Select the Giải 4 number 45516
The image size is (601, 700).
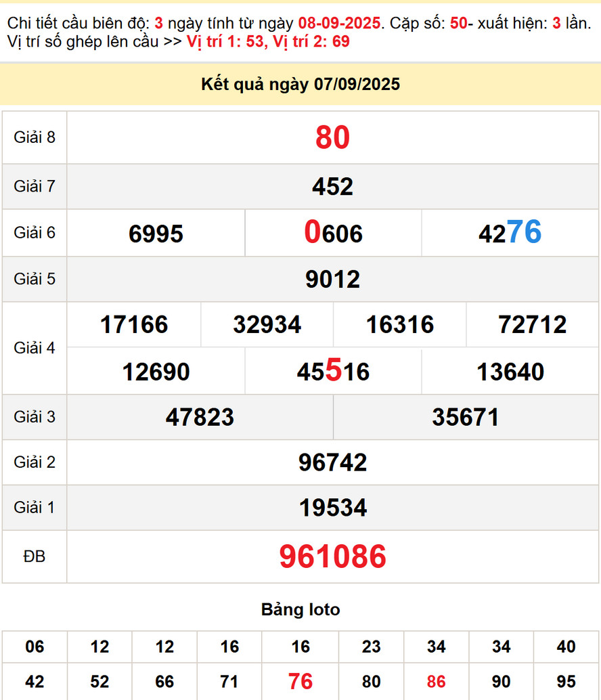click(x=333, y=372)
